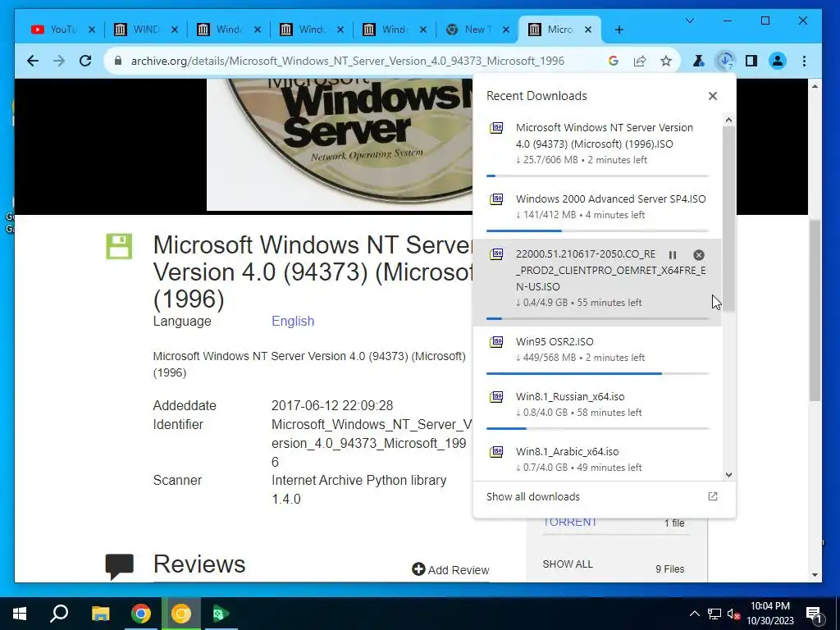Cancel the 22000.51 ISO download
The height and width of the screenshot is (630, 840).
[x=699, y=255]
